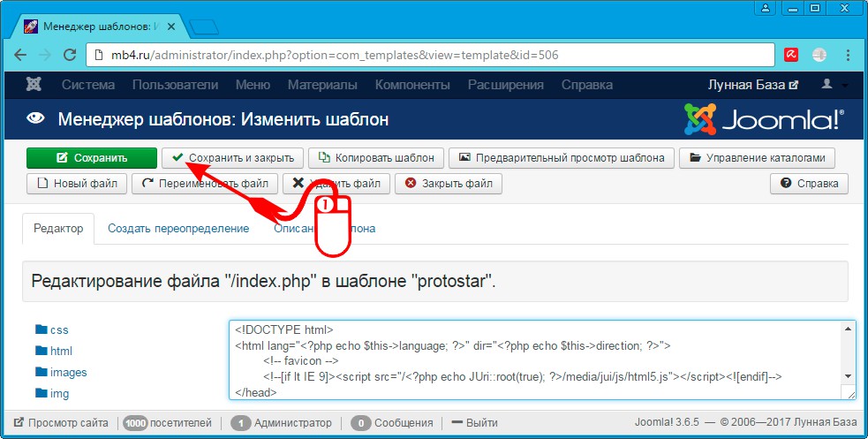The image size is (868, 439).
Task: Open a new browser tab
Action: tap(204, 26)
